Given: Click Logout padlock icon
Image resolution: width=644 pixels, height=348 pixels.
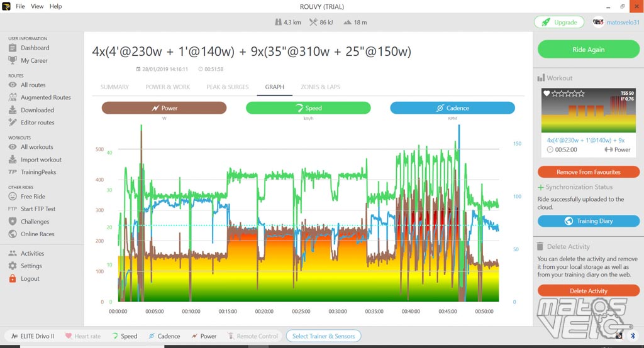Looking at the screenshot, I should [13, 279].
